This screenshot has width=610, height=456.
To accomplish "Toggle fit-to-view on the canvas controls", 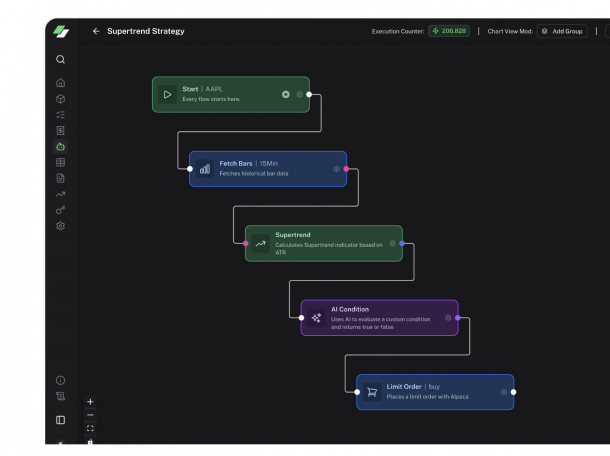I will [90, 428].
